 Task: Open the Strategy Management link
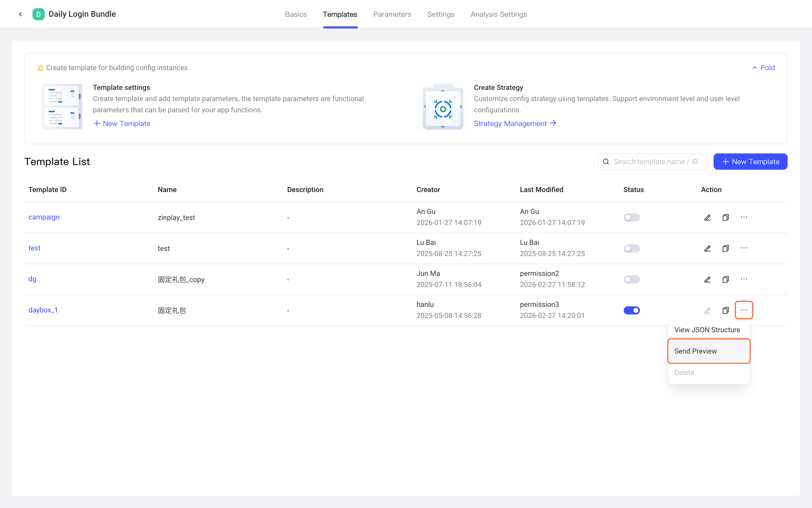pyautogui.click(x=515, y=123)
